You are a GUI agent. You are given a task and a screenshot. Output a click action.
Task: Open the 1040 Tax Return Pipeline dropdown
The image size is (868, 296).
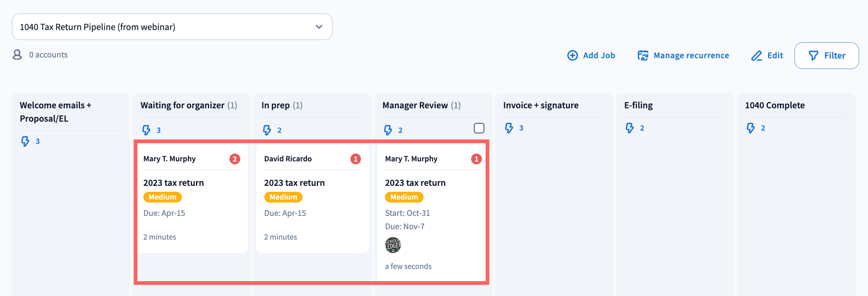pyautogui.click(x=172, y=27)
